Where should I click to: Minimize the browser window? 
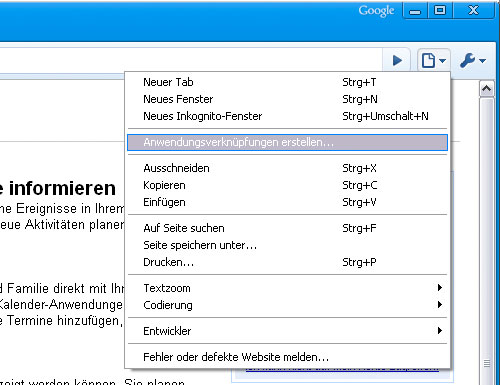415,11
